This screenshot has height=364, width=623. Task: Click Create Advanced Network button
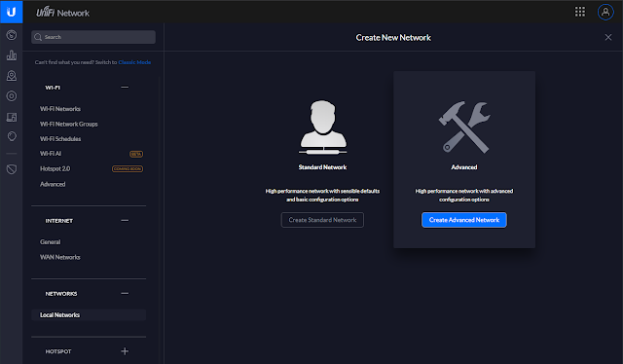click(464, 220)
